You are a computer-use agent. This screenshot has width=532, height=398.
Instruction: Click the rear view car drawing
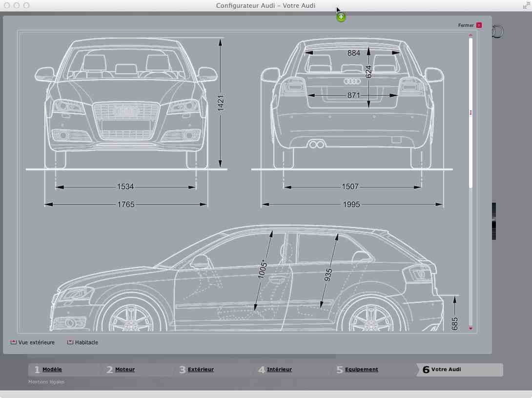352,104
